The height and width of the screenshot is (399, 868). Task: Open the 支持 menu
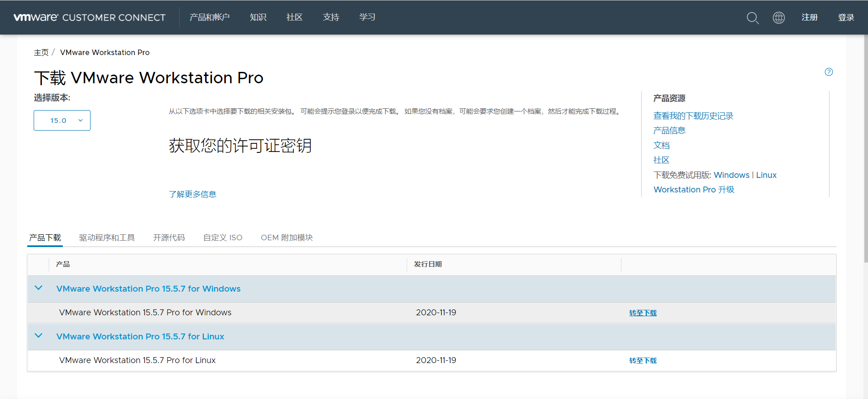click(x=331, y=17)
